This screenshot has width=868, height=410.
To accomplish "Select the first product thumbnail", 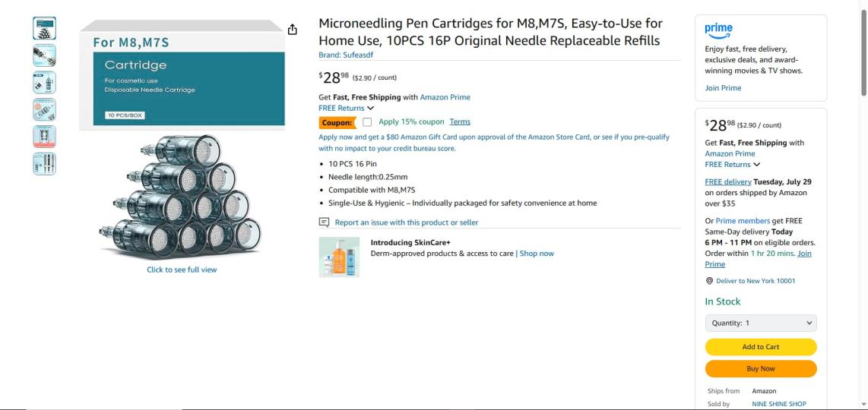I will point(44,28).
